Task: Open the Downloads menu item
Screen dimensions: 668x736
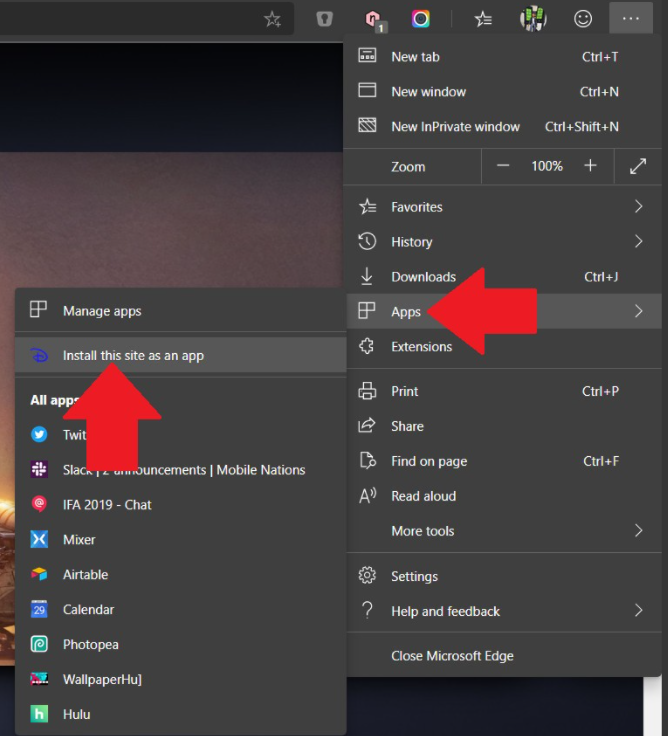Action: pyautogui.click(x=504, y=276)
